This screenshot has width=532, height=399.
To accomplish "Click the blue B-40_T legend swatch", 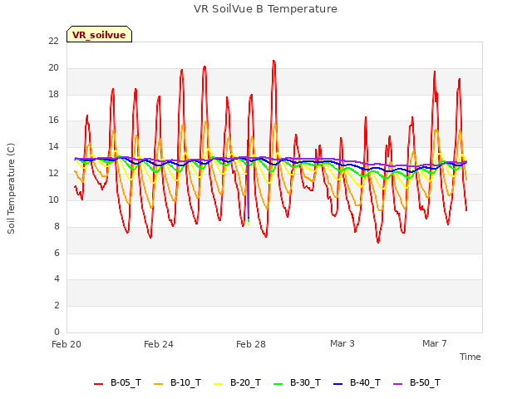I will point(338,384).
